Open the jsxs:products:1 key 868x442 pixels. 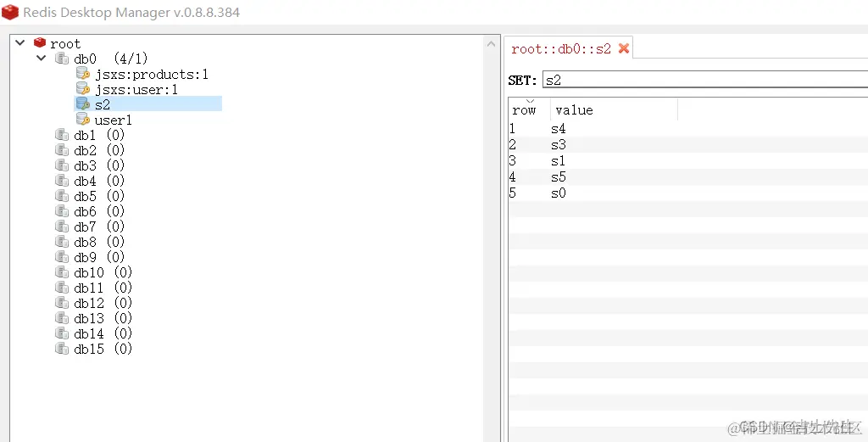pos(152,74)
